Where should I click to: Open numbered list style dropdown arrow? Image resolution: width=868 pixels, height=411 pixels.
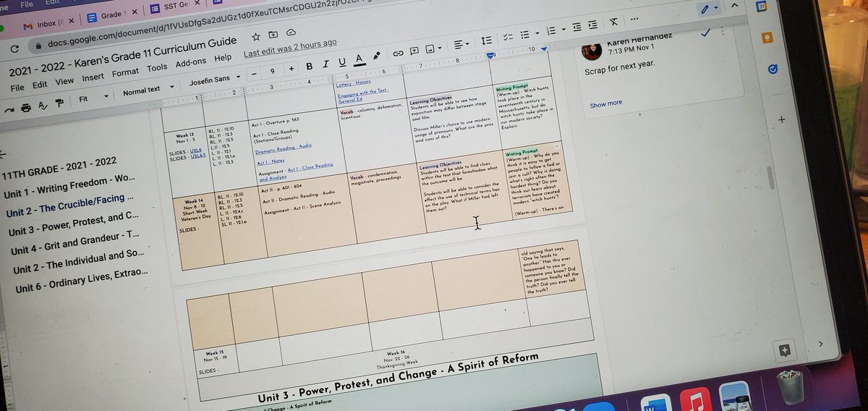click(563, 29)
